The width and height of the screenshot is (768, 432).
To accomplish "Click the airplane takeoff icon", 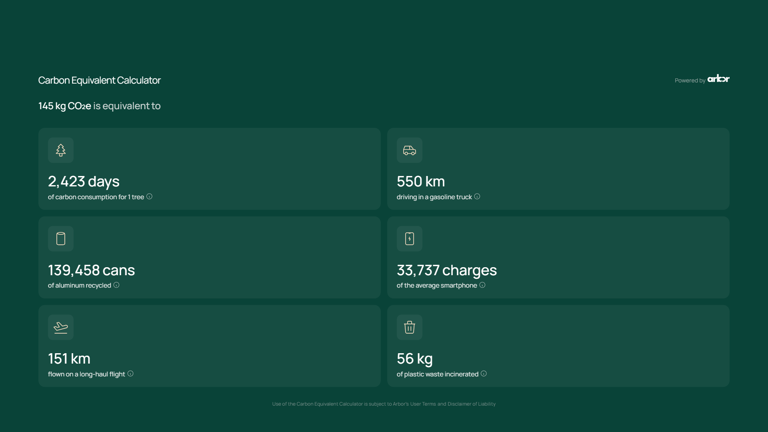I will point(61,327).
